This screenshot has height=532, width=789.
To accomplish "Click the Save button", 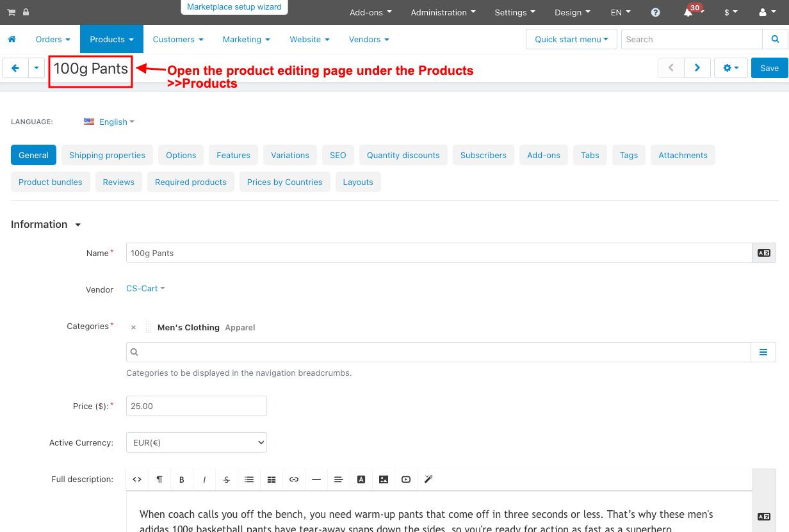I will click(x=769, y=68).
